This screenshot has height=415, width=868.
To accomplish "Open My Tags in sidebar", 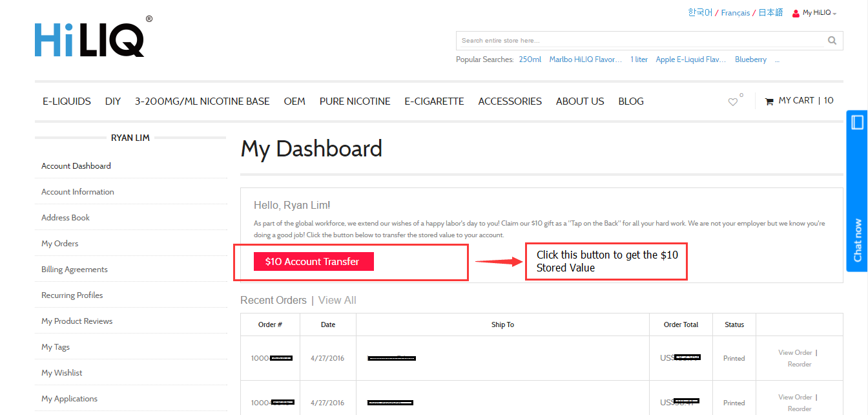I will pos(56,347).
